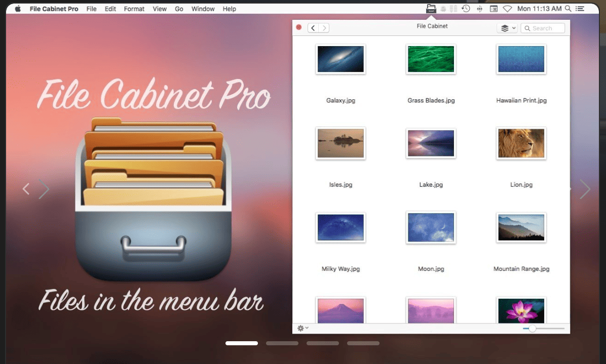
Task: Open the Time Machine menu bar icon
Action: pos(466,9)
